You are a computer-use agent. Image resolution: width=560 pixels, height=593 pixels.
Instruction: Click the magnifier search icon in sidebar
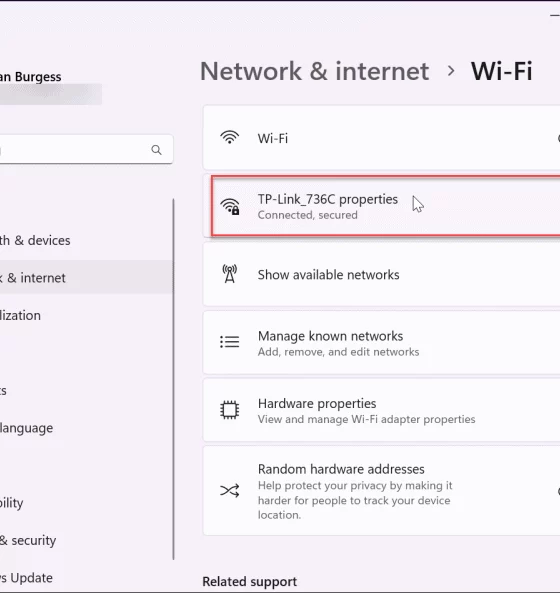(157, 150)
